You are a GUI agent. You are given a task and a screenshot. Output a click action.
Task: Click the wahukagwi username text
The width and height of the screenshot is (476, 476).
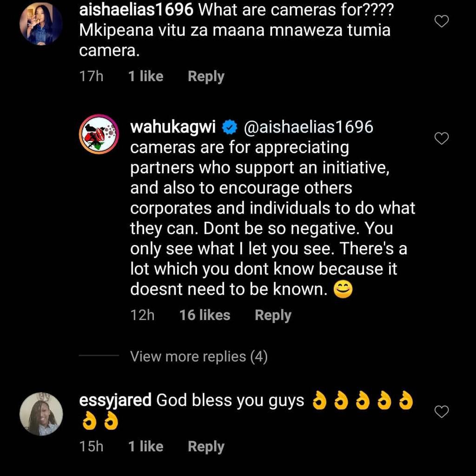pos(172,126)
